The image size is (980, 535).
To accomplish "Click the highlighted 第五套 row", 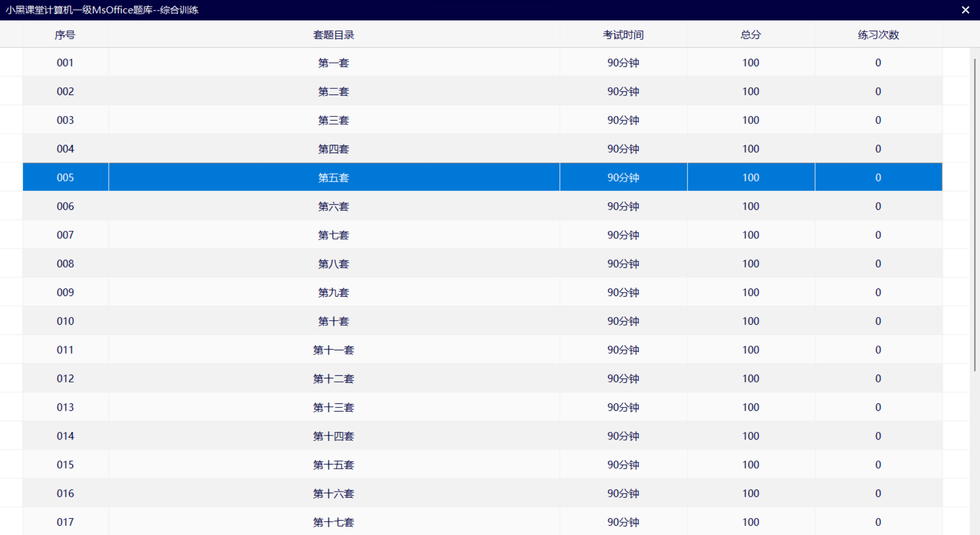I will [x=333, y=178].
